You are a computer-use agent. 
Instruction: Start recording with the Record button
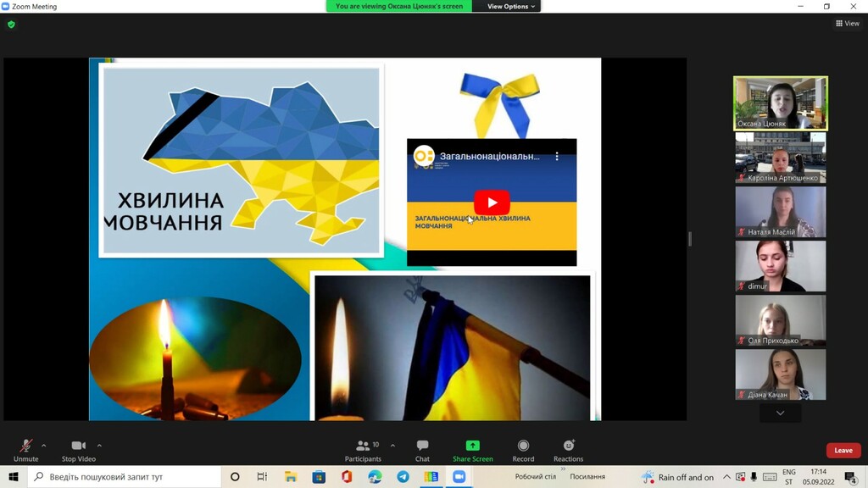click(x=523, y=447)
